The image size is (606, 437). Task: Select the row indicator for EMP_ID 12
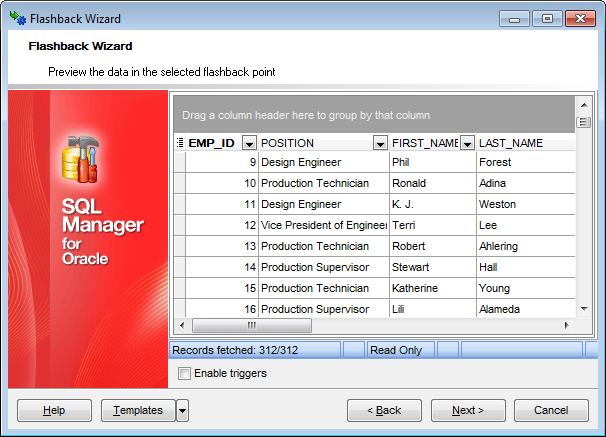(180, 225)
